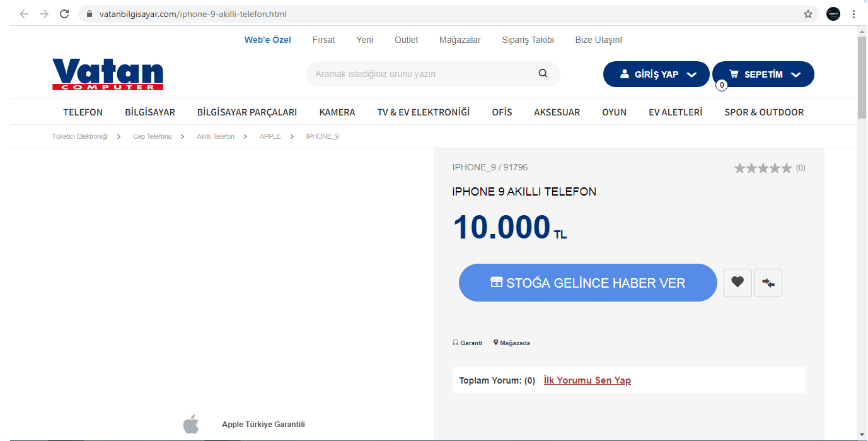Click Cep Telefonu breadcrumb
The height and width of the screenshot is (441, 868).
153,136
